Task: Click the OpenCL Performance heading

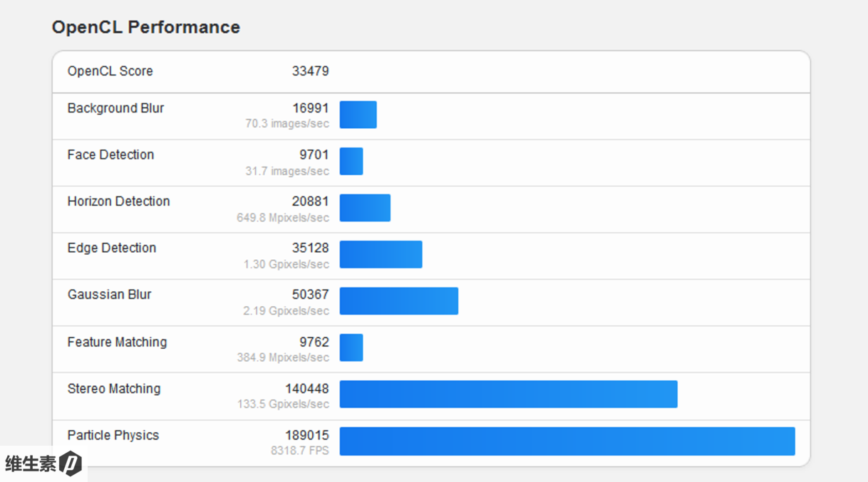Action: click(145, 27)
